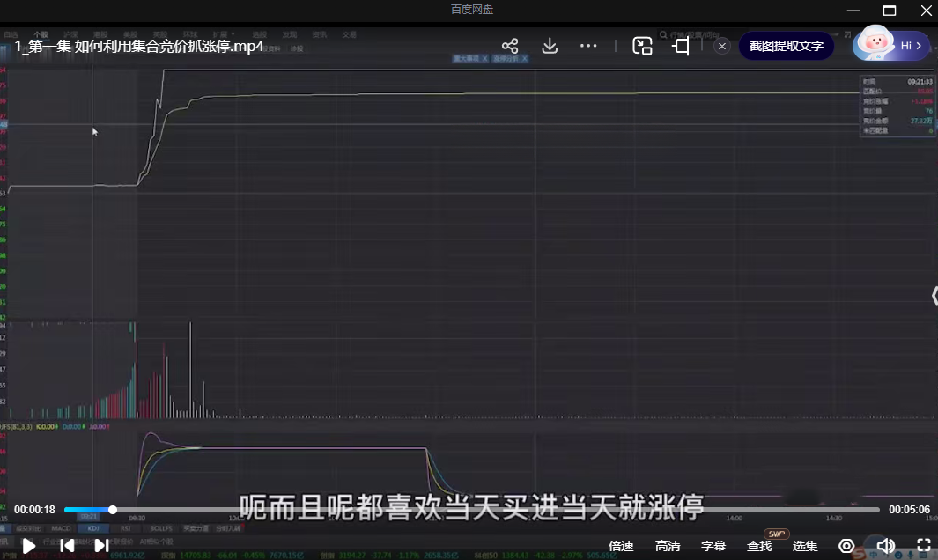Image resolution: width=938 pixels, height=560 pixels.
Task: Open the Hi assistant mascot button
Action: 891,45
